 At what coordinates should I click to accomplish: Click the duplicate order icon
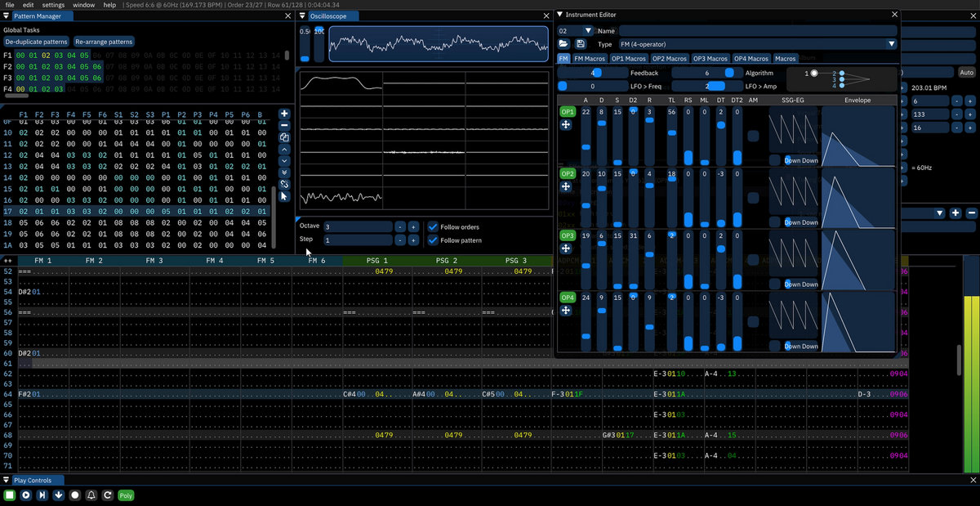pos(284,138)
